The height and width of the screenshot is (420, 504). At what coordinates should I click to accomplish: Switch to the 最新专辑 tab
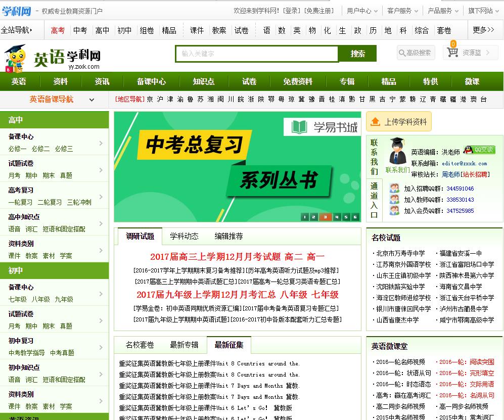coord(184,345)
